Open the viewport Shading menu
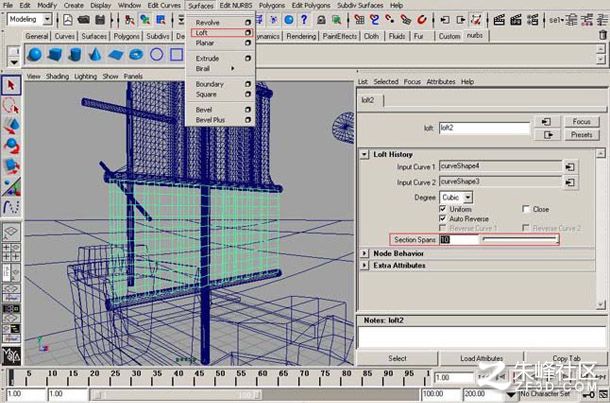The image size is (610, 403). pyautogui.click(x=57, y=76)
